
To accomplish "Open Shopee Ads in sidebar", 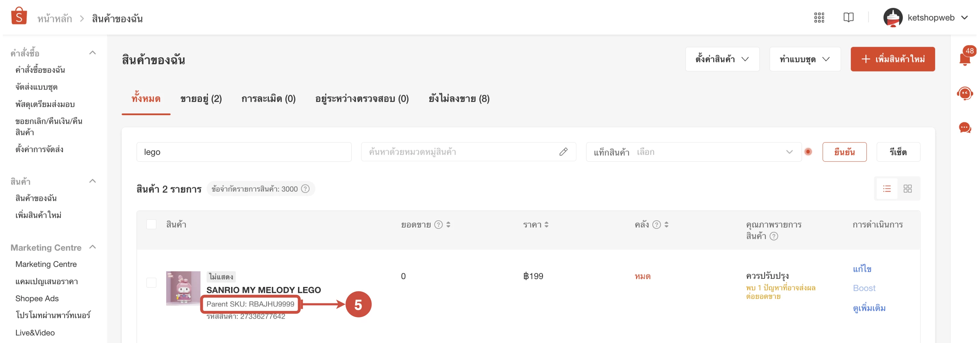I will click(37, 299).
